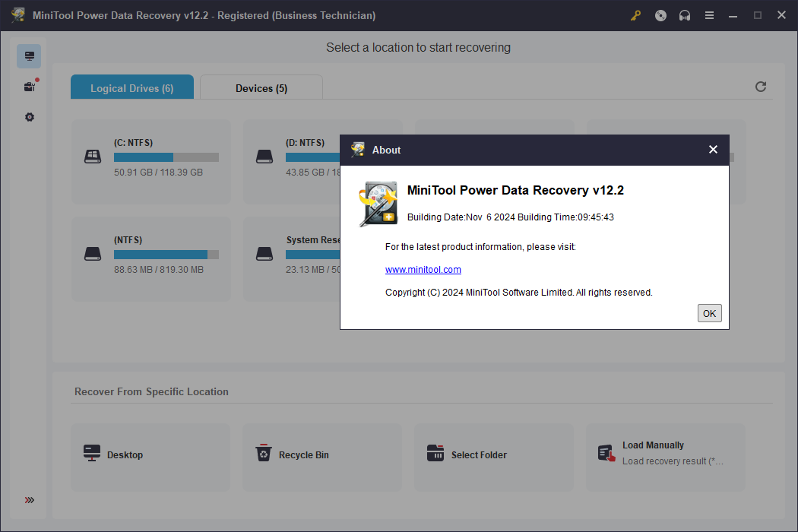Click OK in the About dialog

tap(709, 314)
